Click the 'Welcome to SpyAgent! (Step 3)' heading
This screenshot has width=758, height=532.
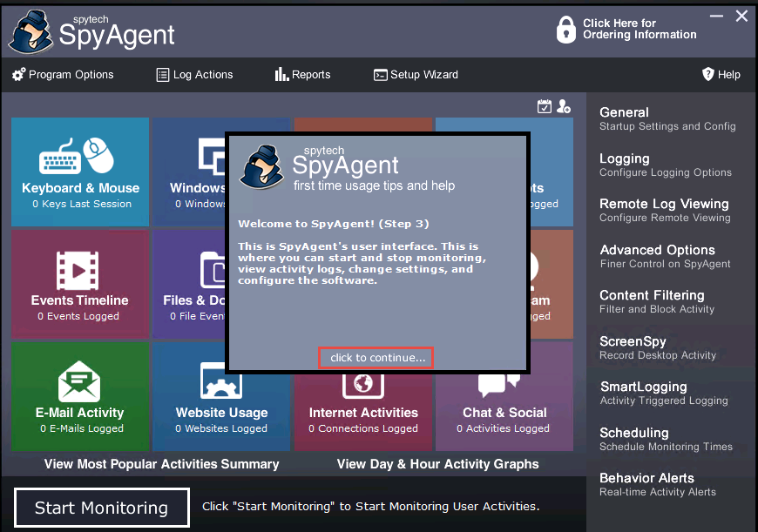334,224
